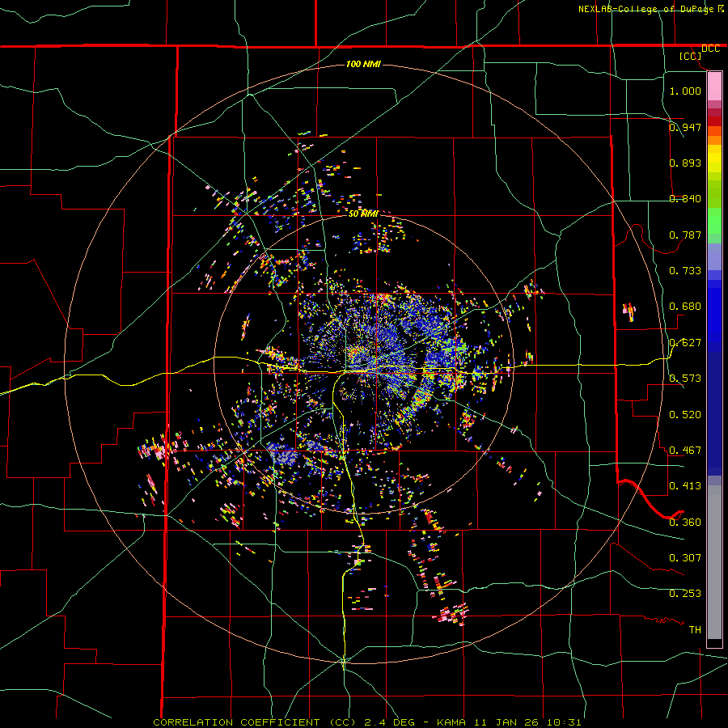Click the 0.840 legend value
The width and height of the screenshot is (728, 728).
[685, 198]
